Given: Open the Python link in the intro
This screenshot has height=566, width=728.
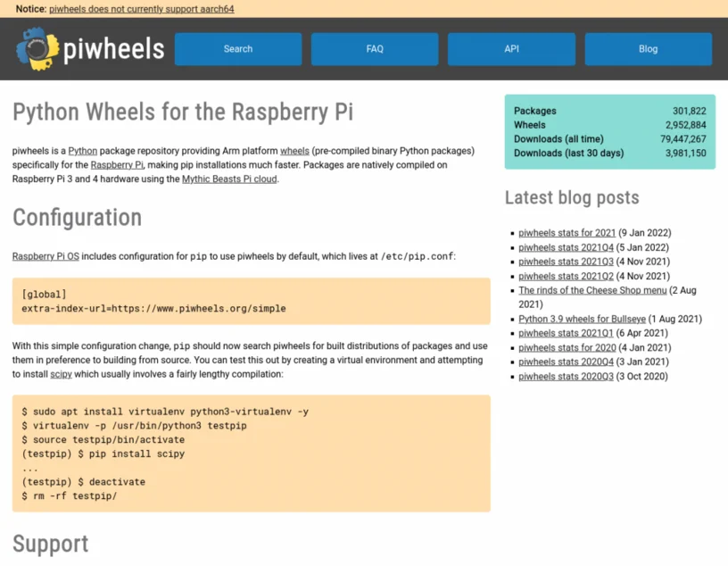Looking at the screenshot, I should point(83,151).
